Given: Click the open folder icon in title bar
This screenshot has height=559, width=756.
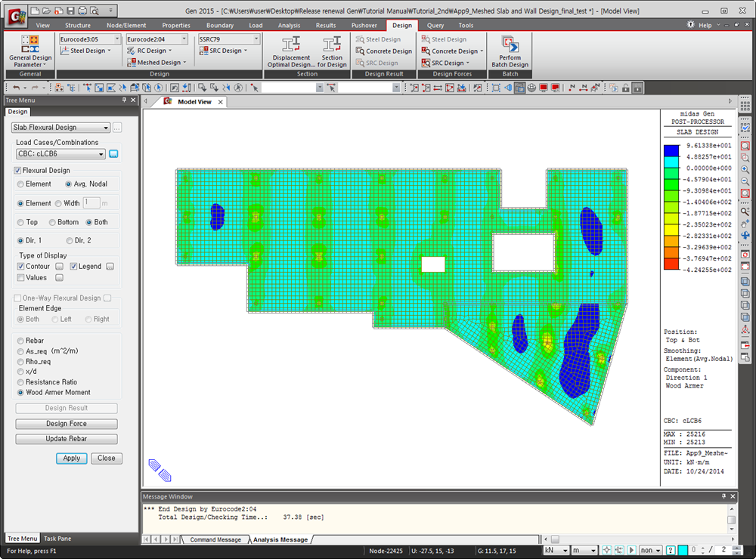Looking at the screenshot, I should click(x=46, y=11).
